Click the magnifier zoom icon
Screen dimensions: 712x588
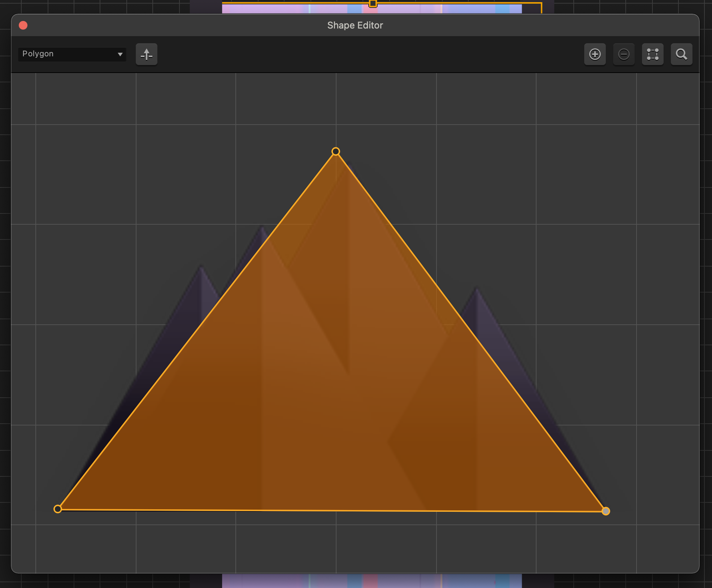(x=682, y=54)
